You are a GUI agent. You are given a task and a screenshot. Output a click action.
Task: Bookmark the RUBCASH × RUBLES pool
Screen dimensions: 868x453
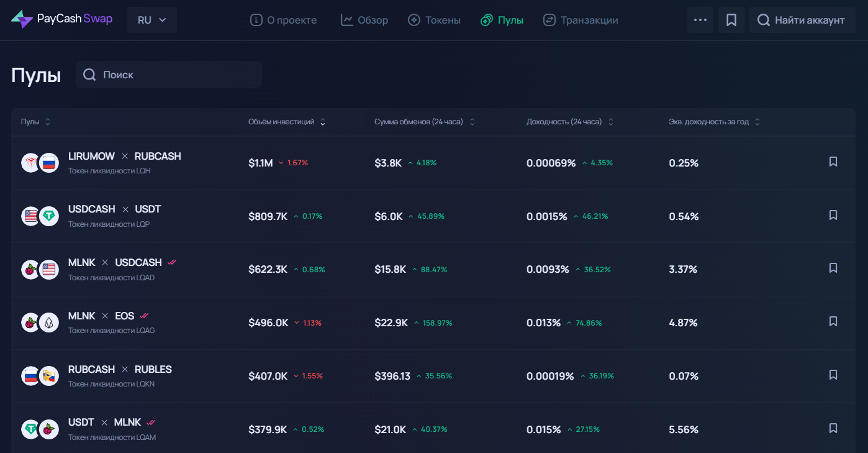833,375
